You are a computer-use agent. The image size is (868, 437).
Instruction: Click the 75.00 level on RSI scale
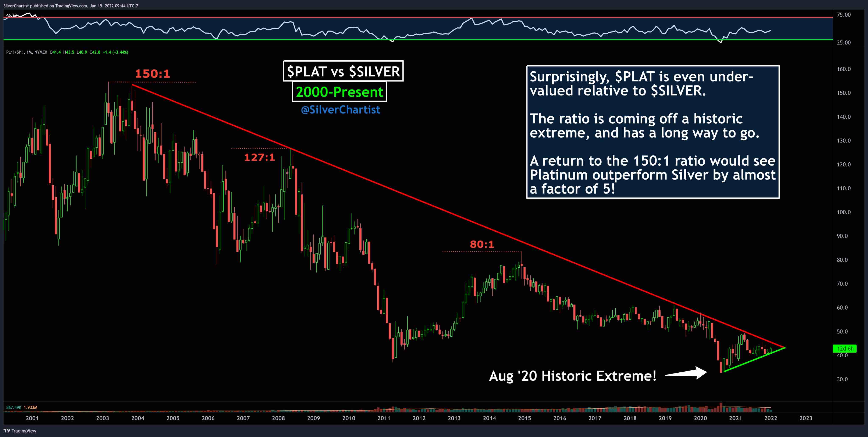pos(843,15)
